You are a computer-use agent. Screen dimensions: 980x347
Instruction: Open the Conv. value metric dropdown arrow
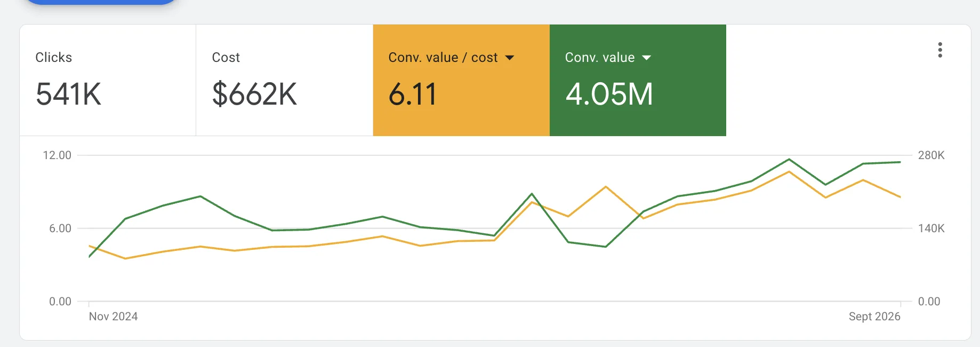tap(647, 58)
